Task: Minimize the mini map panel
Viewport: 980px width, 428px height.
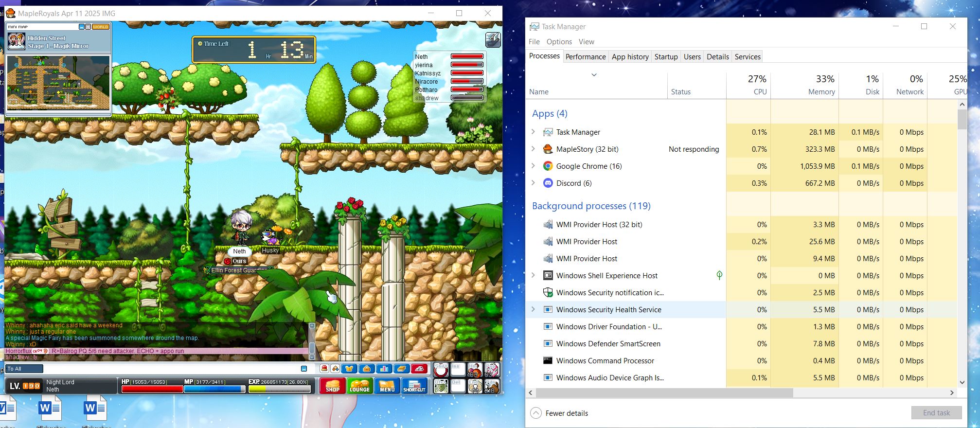Action: 82,27
